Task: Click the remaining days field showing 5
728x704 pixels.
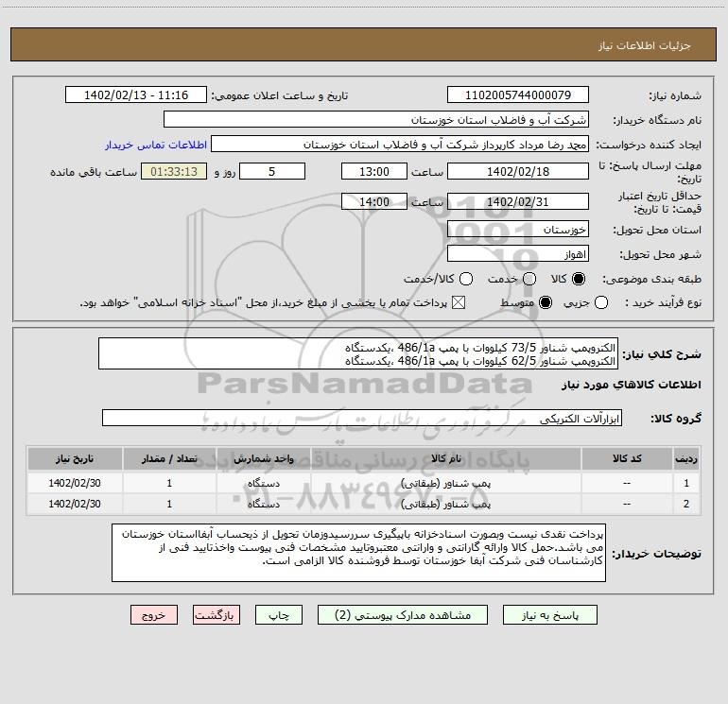Action: click(272, 171)
